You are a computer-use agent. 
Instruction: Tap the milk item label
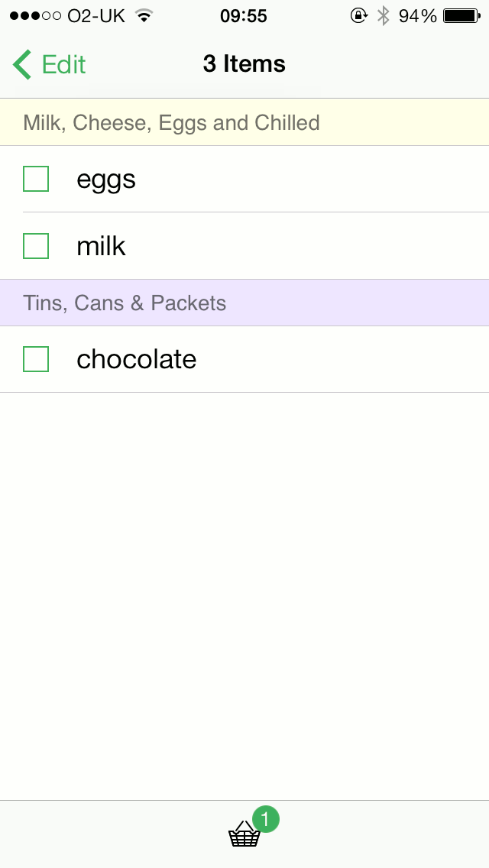tap(101, 246)
